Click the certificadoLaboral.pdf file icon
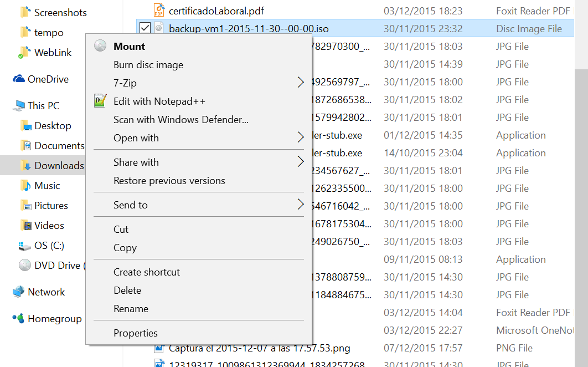 tap(159, 11)
